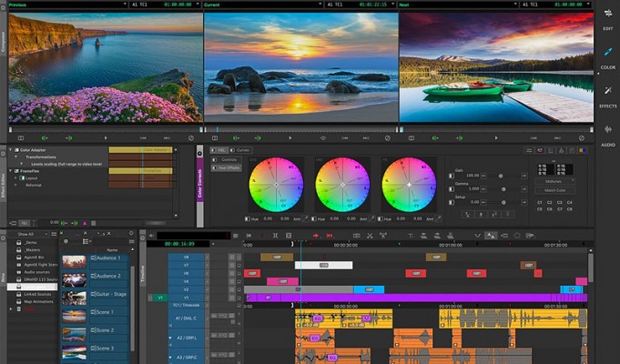Click the eyedropper beside the first color wheel
Viewport: 620px width, 364px height.
(305, 218)
